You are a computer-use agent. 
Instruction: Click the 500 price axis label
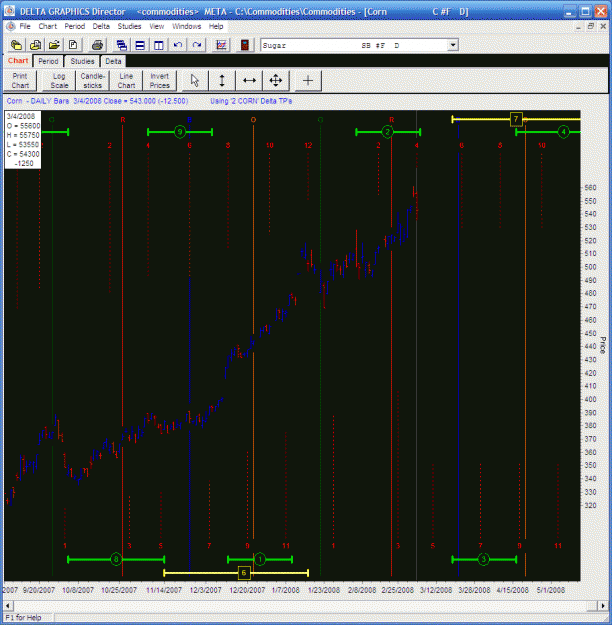click(590, 267)
